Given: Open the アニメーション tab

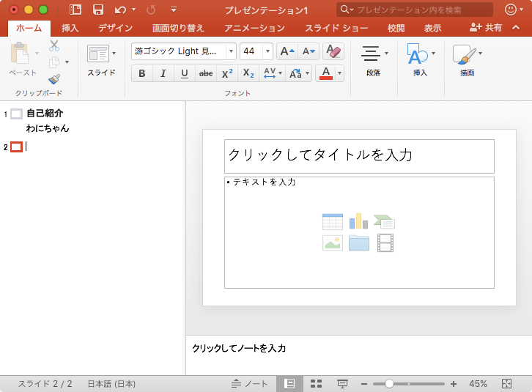Looking at the screenshot, I should pos(254,28).
